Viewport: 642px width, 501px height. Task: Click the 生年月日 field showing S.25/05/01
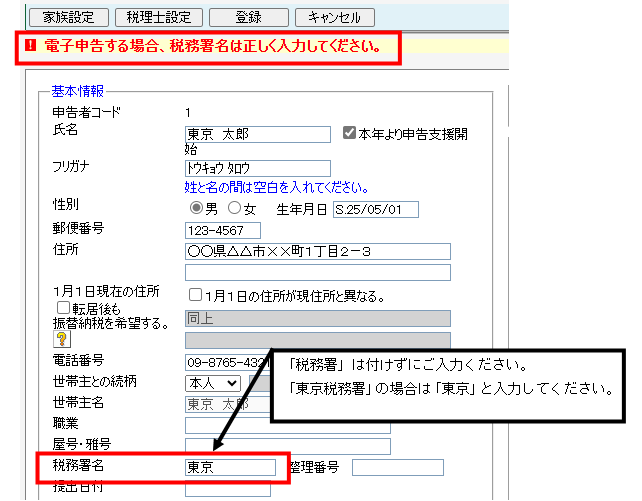[x=376, y=209]
